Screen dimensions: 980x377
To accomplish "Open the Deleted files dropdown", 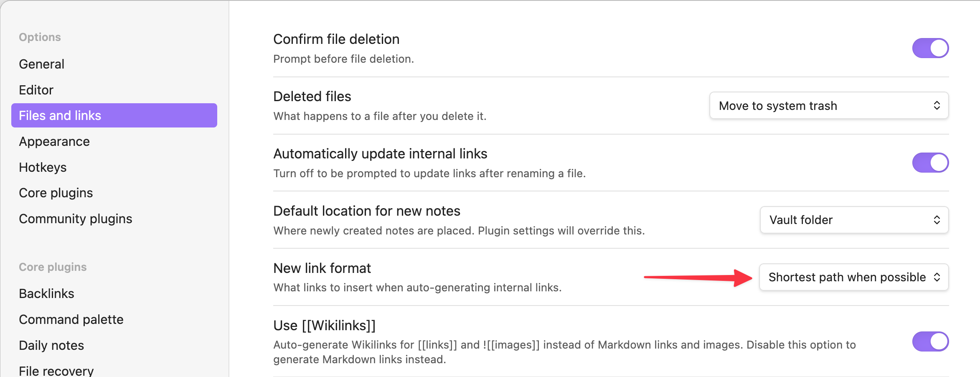I will point(829,106).
